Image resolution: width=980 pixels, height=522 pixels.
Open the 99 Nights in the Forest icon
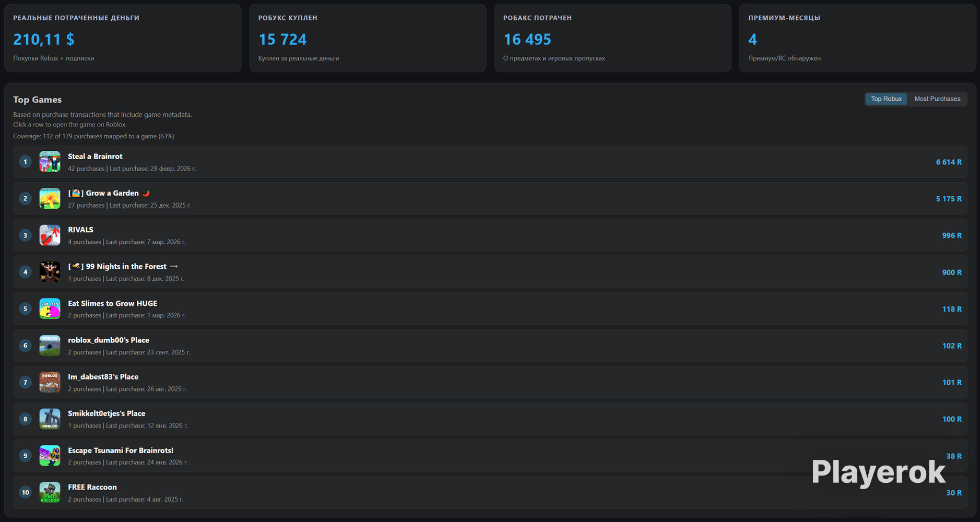point(50,272)
